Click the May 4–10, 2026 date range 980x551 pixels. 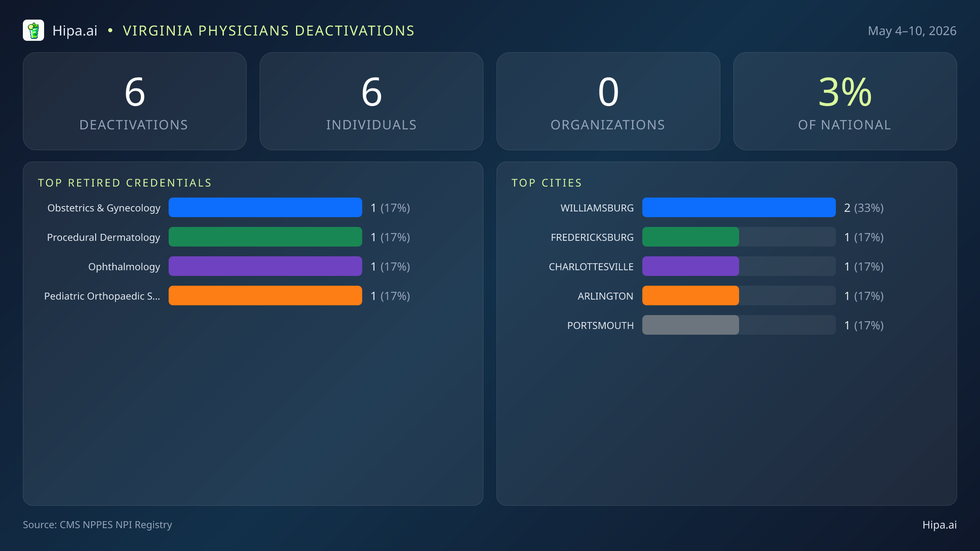pos(912,31)
